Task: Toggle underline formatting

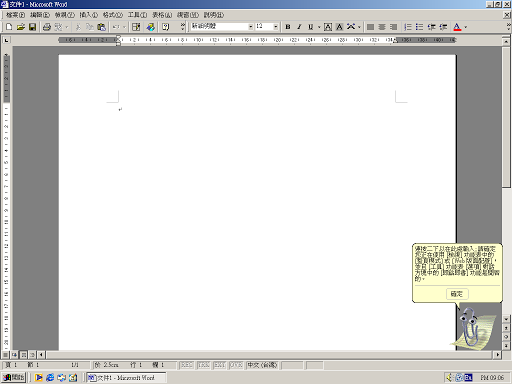Action: 311,27
